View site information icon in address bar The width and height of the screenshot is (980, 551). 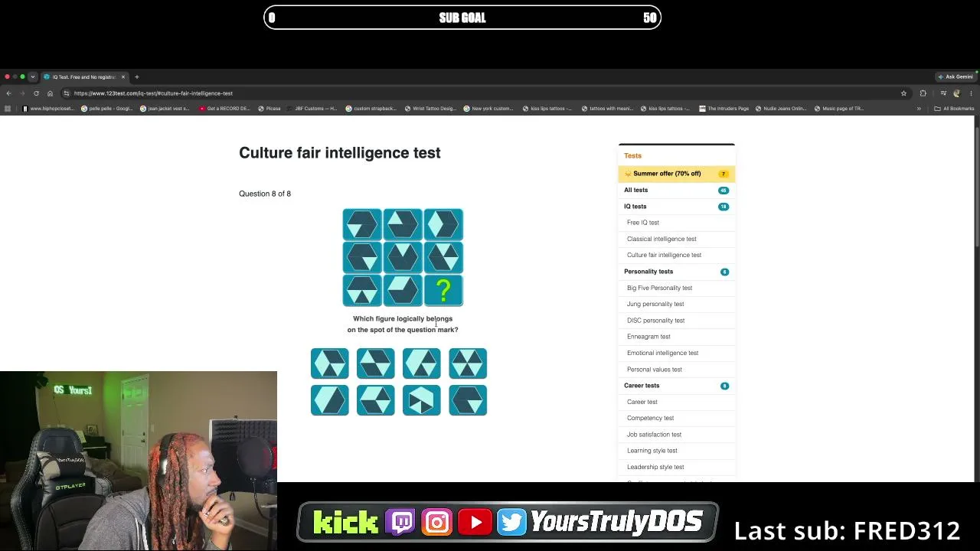(67, 93)
